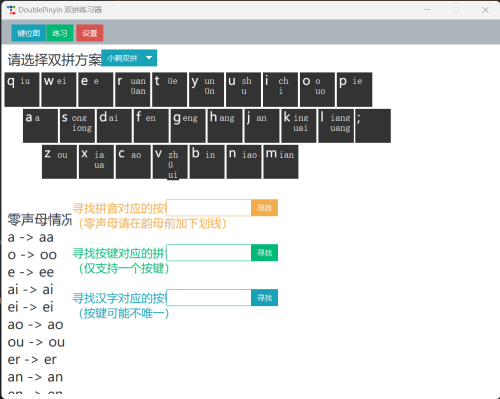Click the 'ao -> ao' mapping line
The height and width of the screenshot is (399, 500).
pos(35,325)
